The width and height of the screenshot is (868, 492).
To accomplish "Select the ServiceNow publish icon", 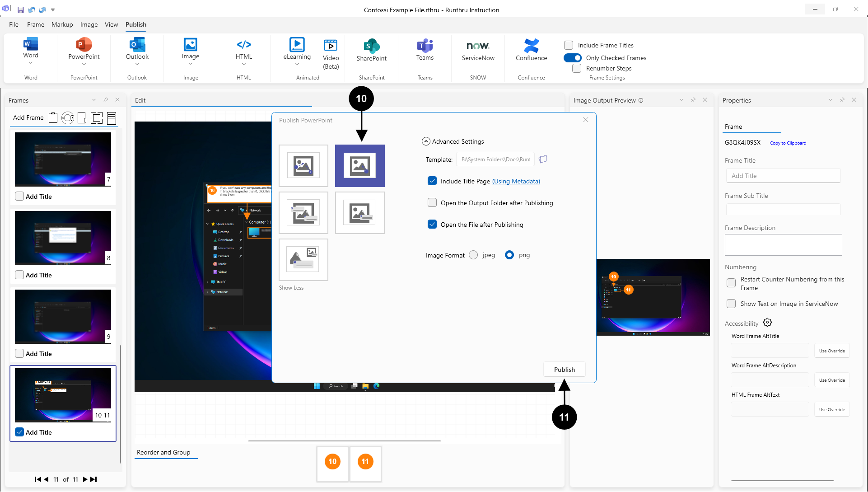I will pos(478,46).
